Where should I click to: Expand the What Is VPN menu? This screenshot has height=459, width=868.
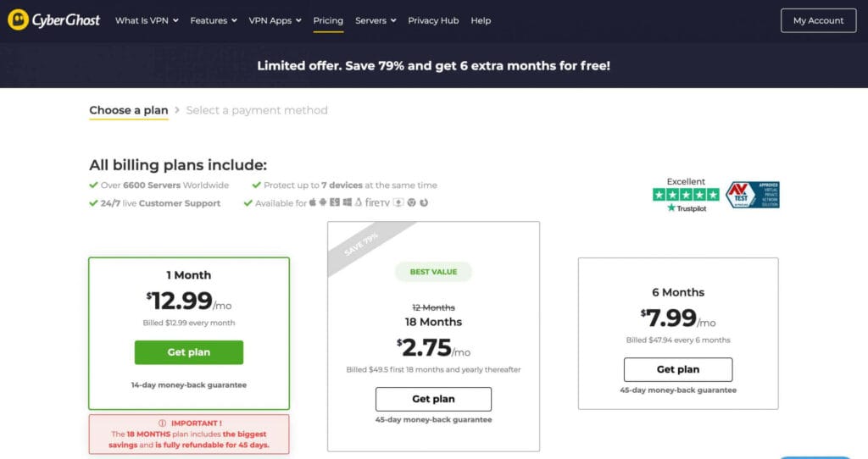[147, 20]
